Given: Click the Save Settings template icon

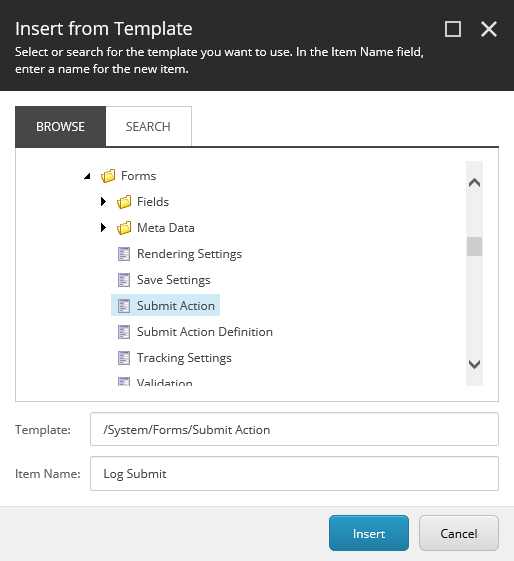Looking at the screenshot, I should 124,280.
